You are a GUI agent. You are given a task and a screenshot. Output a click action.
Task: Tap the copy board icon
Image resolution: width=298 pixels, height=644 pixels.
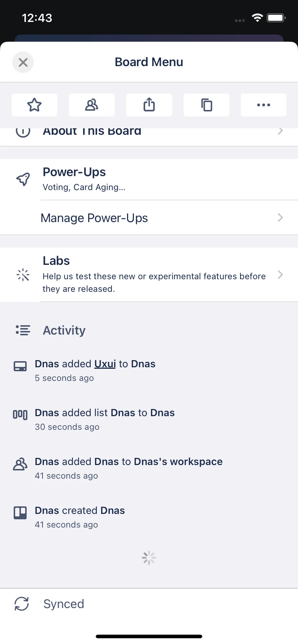tap(206, 105)
